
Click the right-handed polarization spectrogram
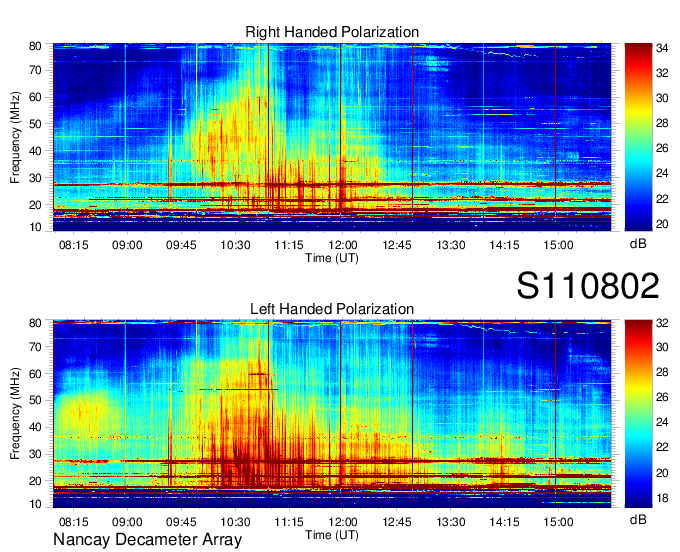(x=332, y=137)
